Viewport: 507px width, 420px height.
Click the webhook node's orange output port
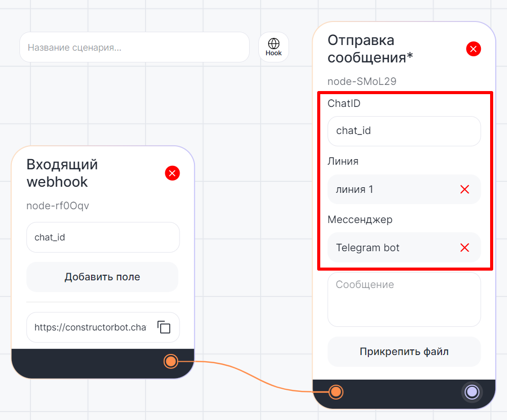[171, 362]
